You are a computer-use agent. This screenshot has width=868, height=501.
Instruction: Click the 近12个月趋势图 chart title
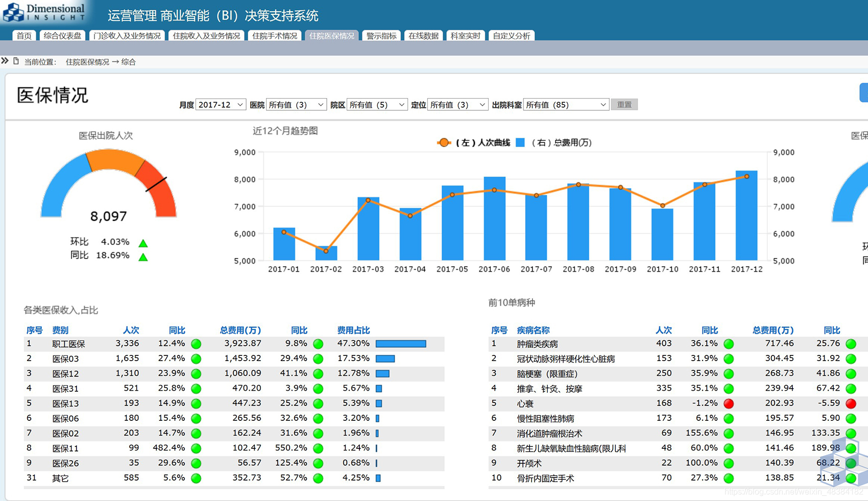pyautogui.click(x=285, y=131)
